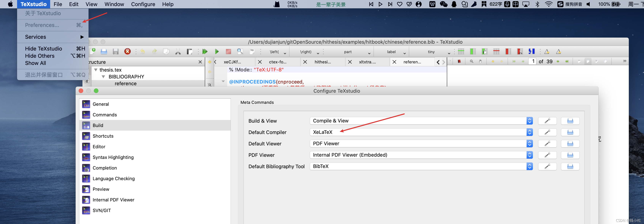Click the Wi-Fi icon in the macOS menu bar

point(548,4)
